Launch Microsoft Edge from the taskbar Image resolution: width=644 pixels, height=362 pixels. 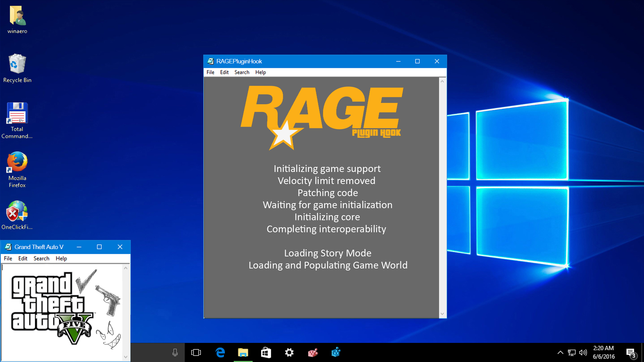[x=220, y=352]
